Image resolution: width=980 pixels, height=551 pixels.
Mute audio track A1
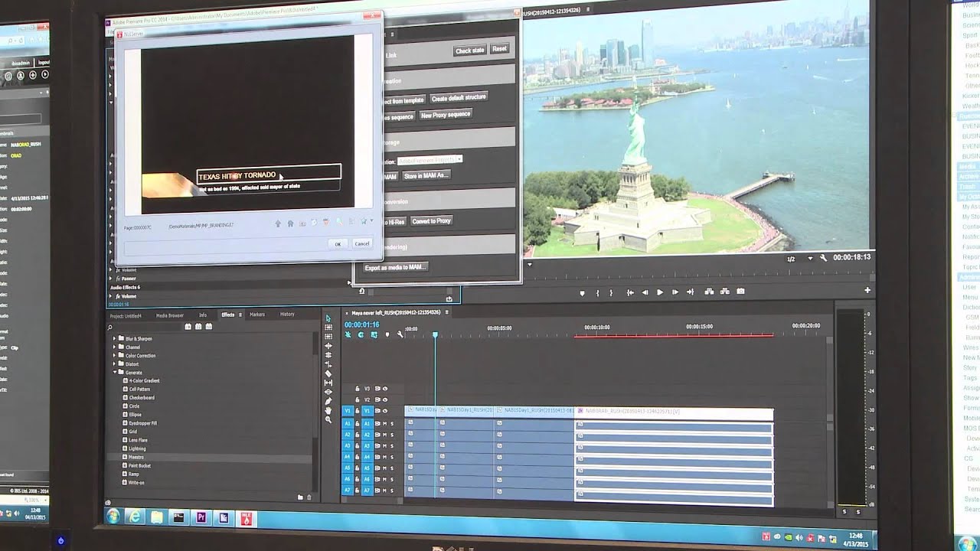point(384,423)
